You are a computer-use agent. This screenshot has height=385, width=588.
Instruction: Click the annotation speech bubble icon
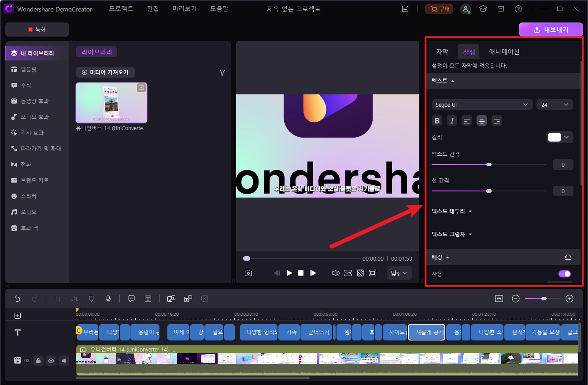(131, 299)
